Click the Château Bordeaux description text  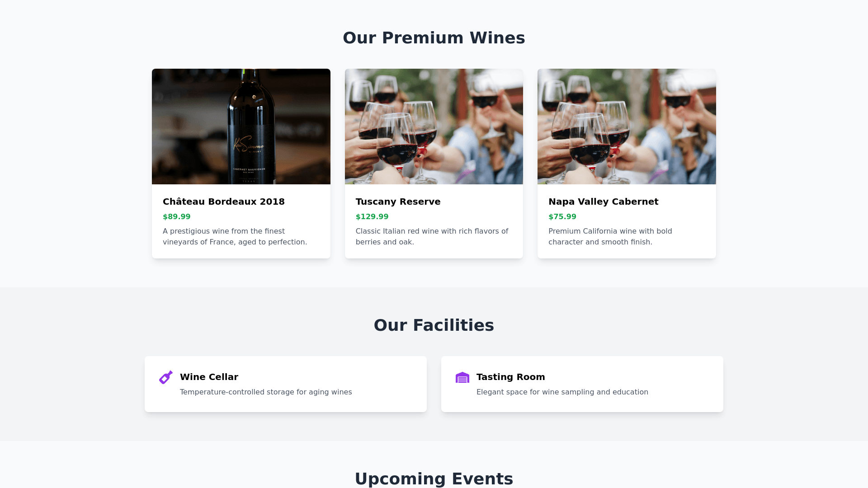(235, 236)
